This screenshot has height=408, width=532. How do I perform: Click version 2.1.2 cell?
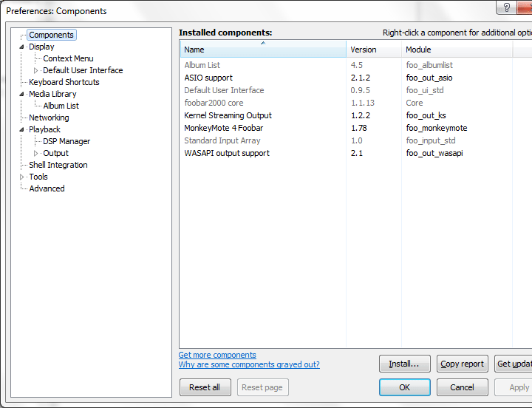click(361, 78)
